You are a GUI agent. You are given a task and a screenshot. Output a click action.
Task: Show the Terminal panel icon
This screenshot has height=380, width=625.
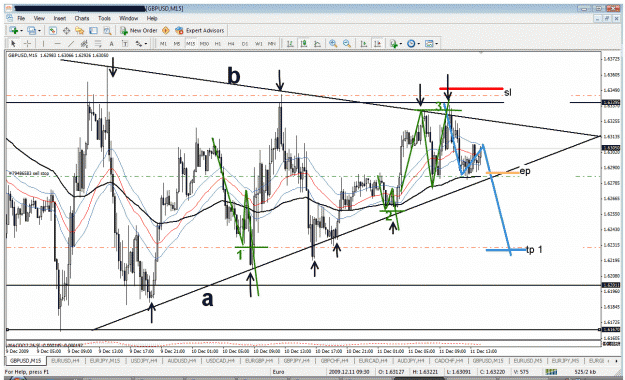click(x=93, y=30)
